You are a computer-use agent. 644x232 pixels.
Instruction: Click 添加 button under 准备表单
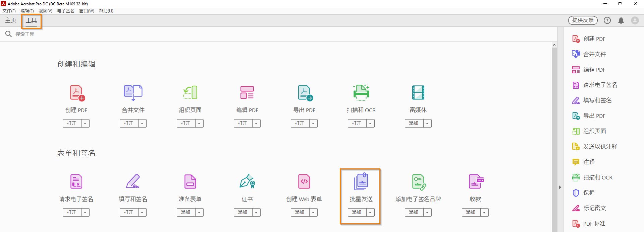coord(186,213)
